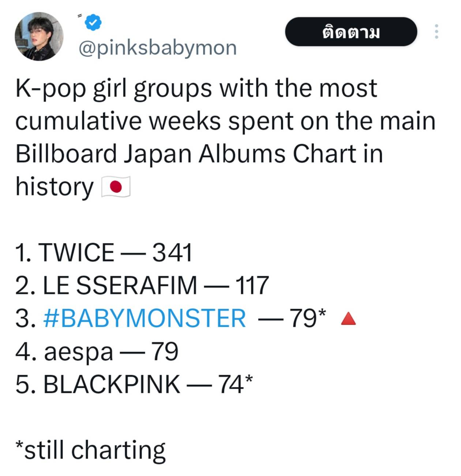Click the "5. BLACKPINK — 74*" line
The width and height of the screenshot is (461, 476).
[x=134, y=384]
